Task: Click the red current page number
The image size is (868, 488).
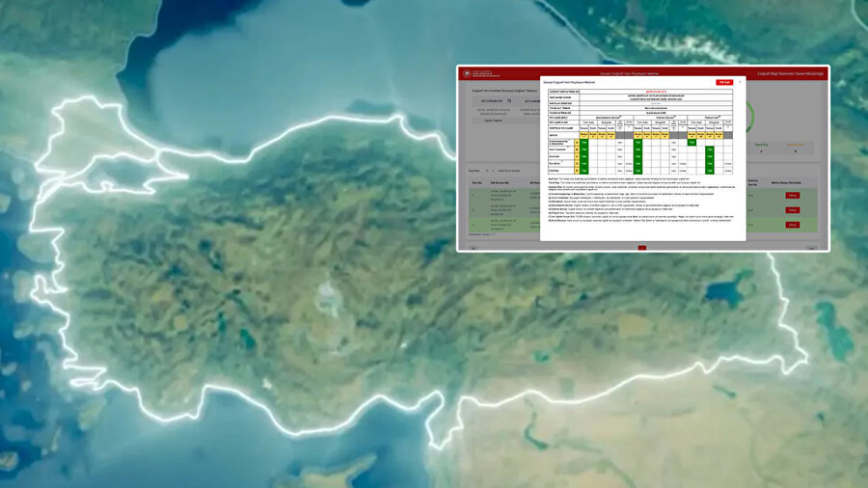Action: coord(642,248)
